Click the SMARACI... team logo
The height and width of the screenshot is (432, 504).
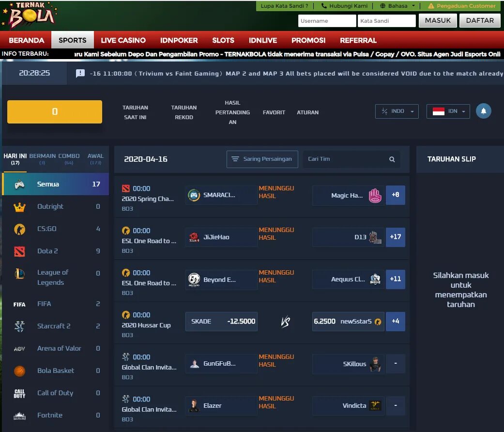pyautogui.click(x=194, y=195)
